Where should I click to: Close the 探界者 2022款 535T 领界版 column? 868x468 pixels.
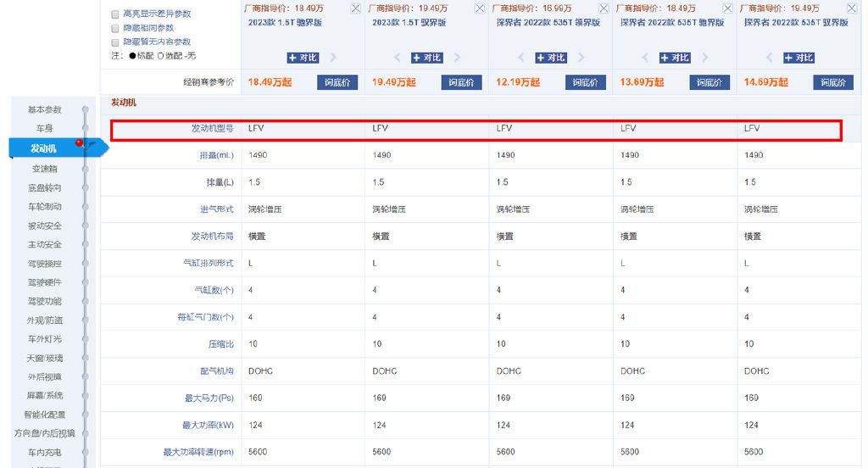(x=604, y=8)
